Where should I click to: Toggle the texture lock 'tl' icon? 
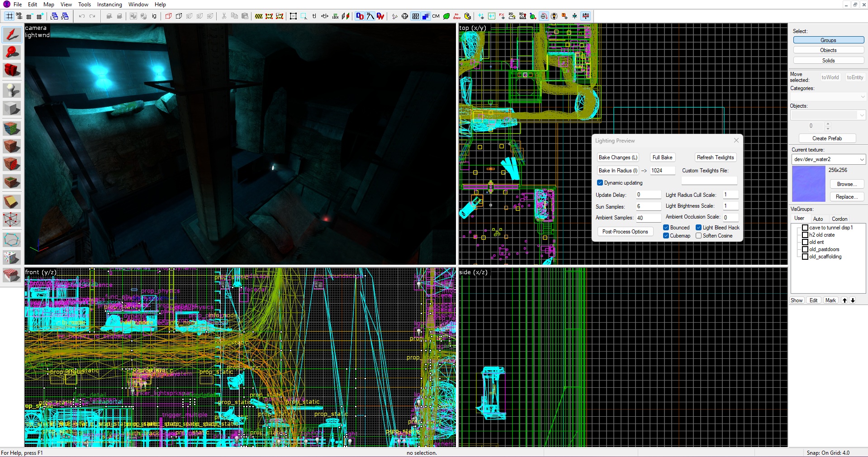(x=314, y=16)
